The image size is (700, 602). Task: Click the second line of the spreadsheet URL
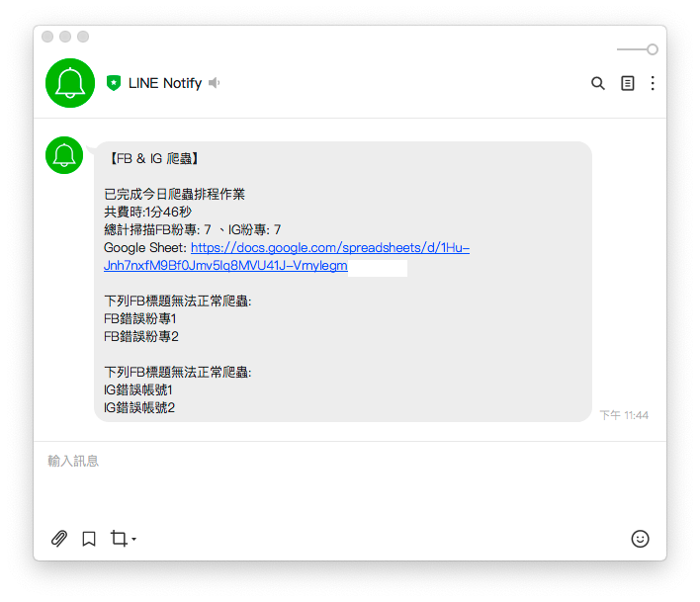[x=225, y=266]
